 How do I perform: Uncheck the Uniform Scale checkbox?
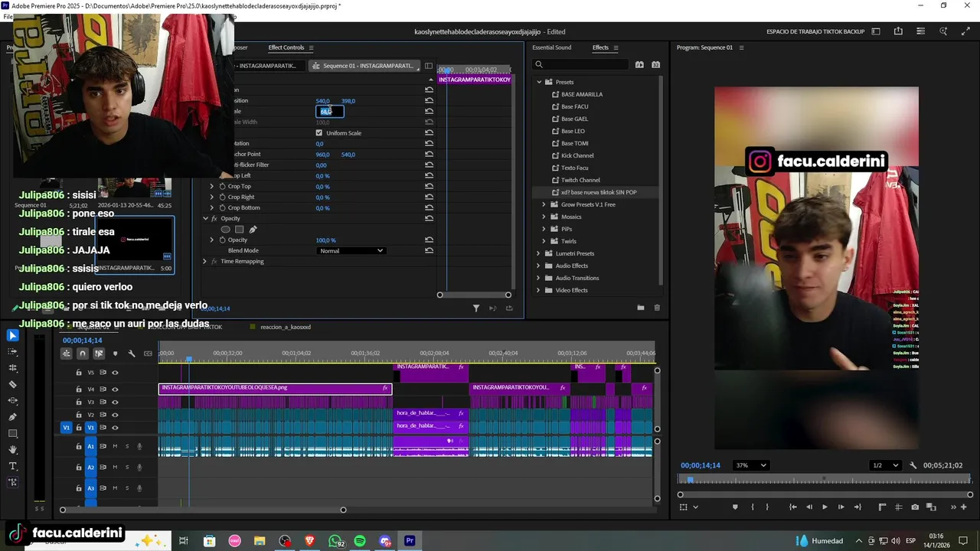(x=319, y=133)
